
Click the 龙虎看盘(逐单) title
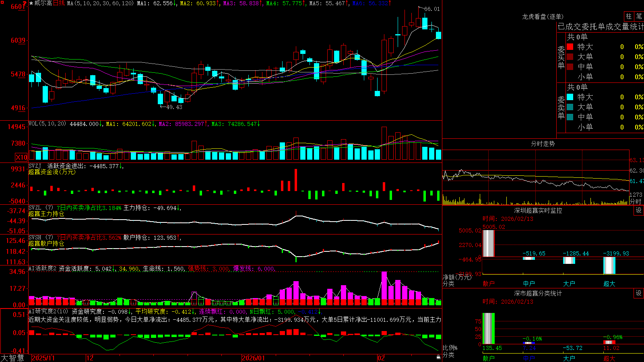543,16
